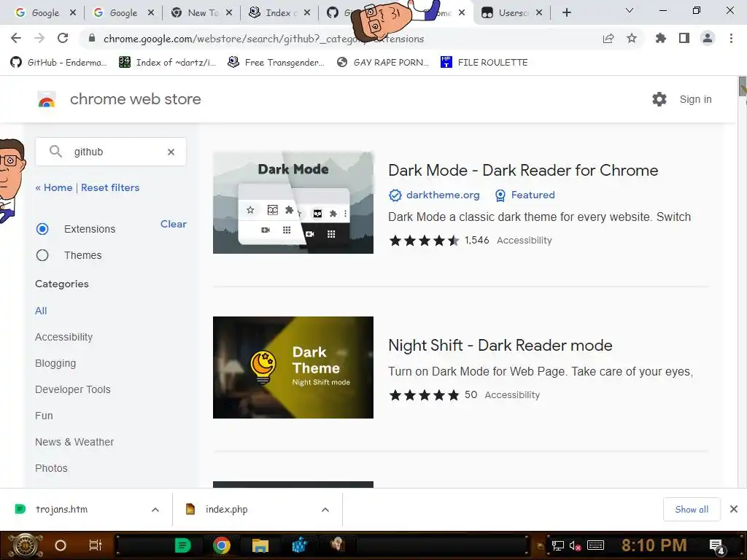This screenshot has height=560, width=747.
Task: Clear the github search text with X
Action: pos(171,152)
